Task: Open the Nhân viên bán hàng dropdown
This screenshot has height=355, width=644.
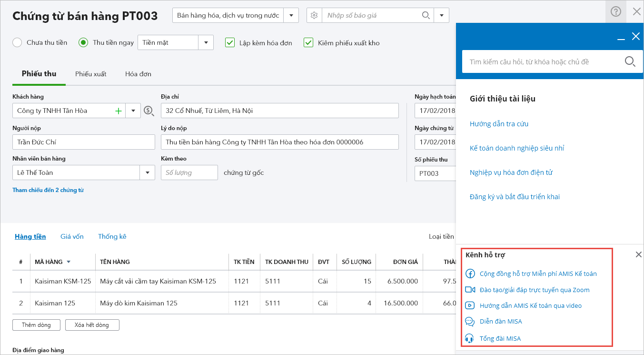Action: (x=147, y=172)
